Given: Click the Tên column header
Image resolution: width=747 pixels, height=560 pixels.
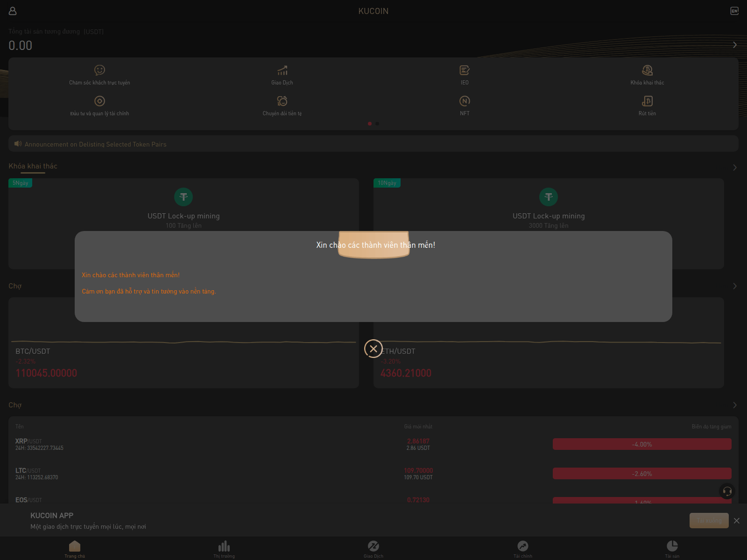Looking at the screenshot, I should coord(19,427).
